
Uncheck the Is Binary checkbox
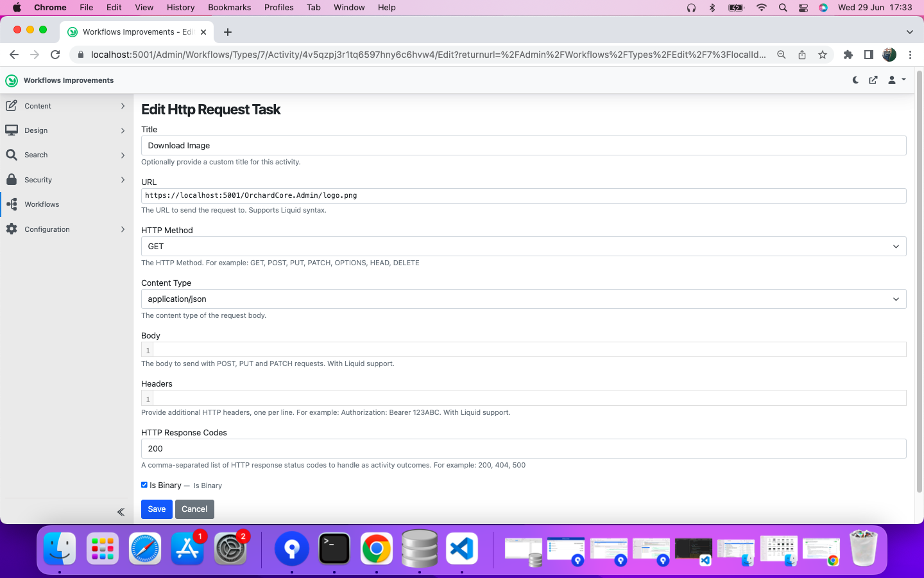(x=144, y=485)
